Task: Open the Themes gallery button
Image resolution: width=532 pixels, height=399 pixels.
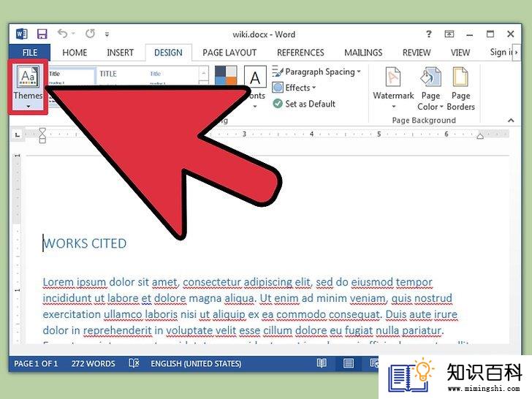Action: pyautogui.click(x=28, y=86)
